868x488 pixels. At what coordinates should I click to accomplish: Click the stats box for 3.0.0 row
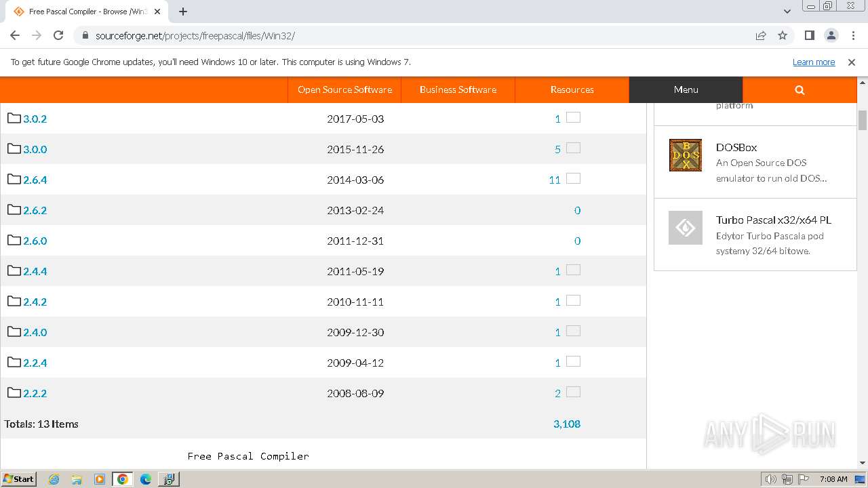[573, 148]
